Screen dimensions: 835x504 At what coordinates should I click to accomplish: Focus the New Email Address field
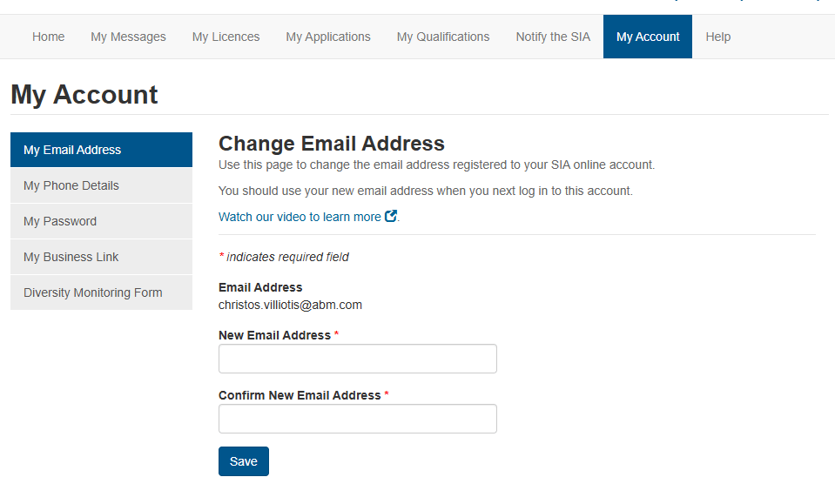[x=357, y=359]
